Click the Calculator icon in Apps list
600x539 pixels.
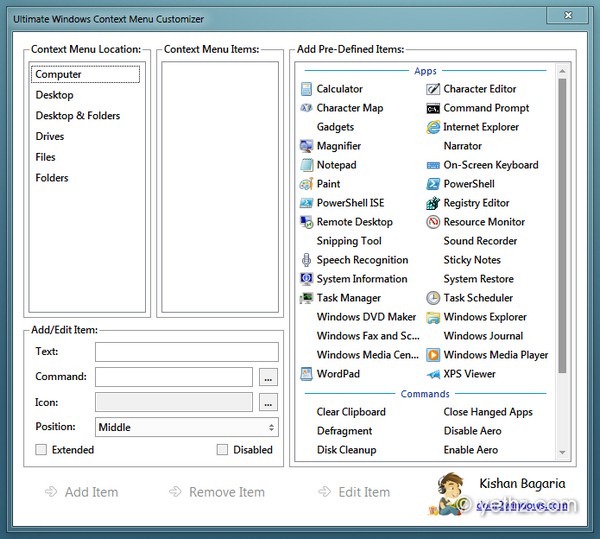click(306, 89)
